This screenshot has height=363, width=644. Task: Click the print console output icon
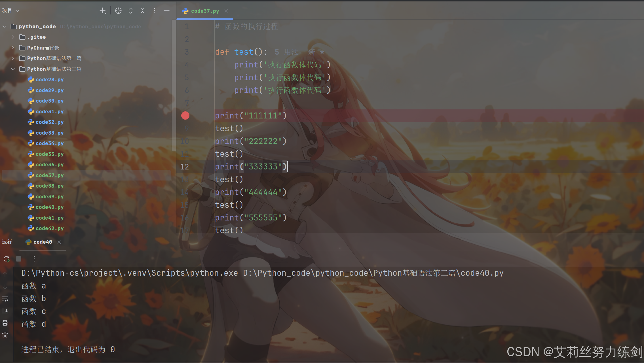[x=5, y=323]
